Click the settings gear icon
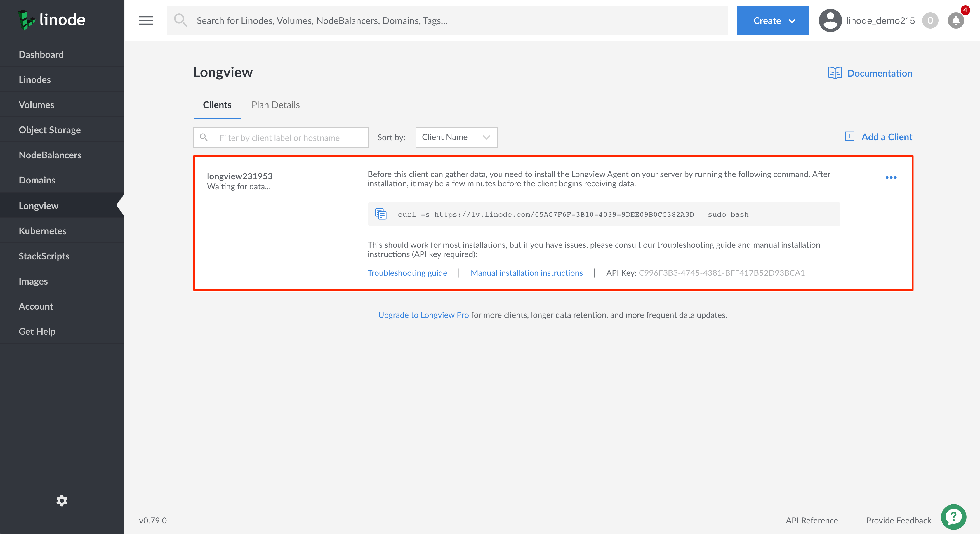The image size is (980, 534). [62, 500]
